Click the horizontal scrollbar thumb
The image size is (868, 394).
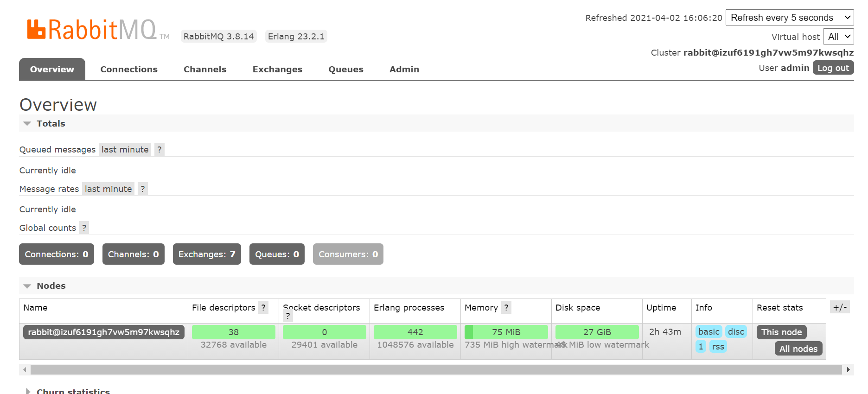tap(436, 369)
